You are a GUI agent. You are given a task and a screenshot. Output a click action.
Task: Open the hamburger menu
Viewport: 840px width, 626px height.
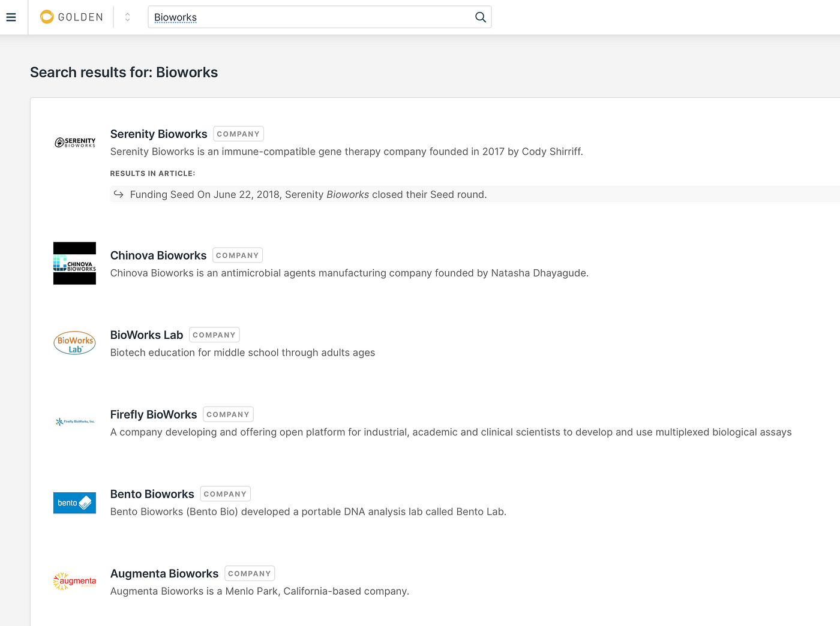[11, 17]
